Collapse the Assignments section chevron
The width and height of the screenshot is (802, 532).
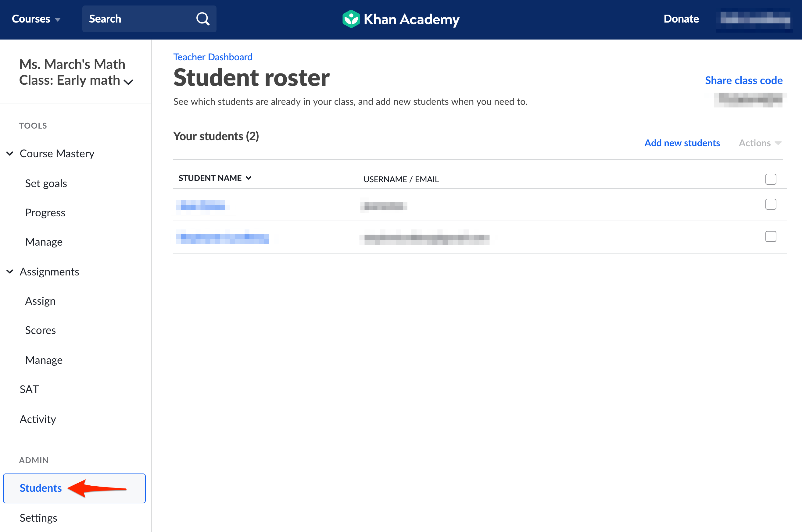(10, 271)
